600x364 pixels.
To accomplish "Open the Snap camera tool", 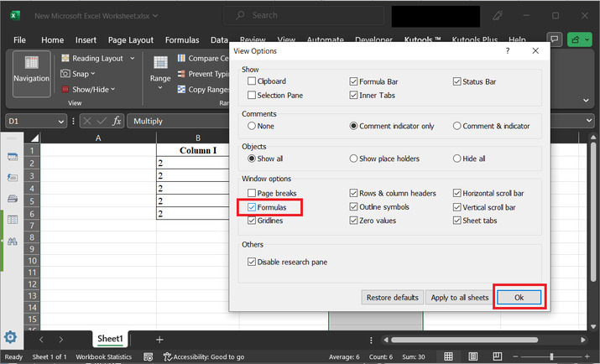I will (65, 74).
